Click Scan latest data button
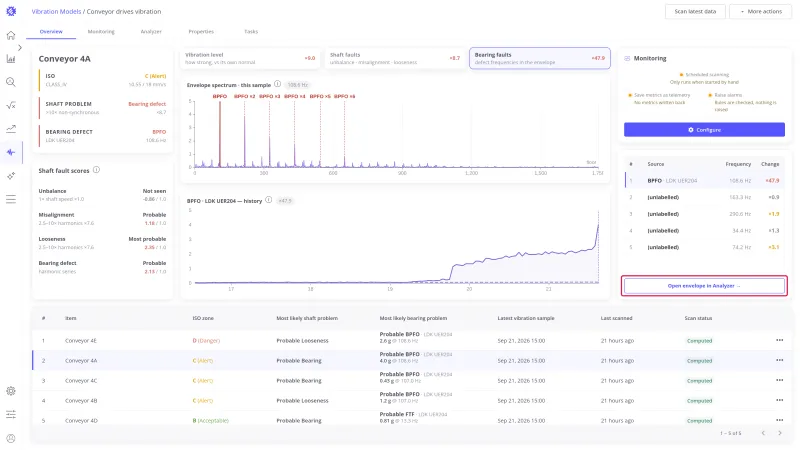 click(695, 11)
